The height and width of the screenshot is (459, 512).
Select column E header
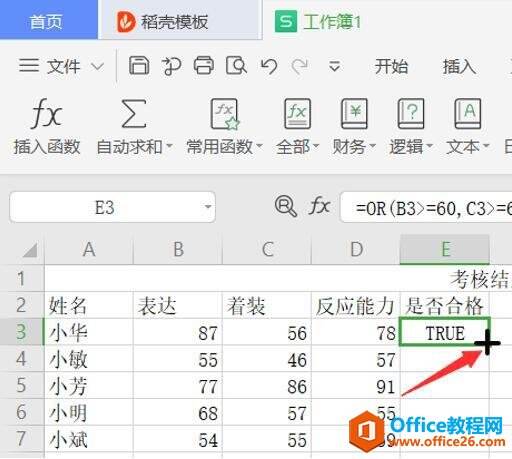click(445, 250)
